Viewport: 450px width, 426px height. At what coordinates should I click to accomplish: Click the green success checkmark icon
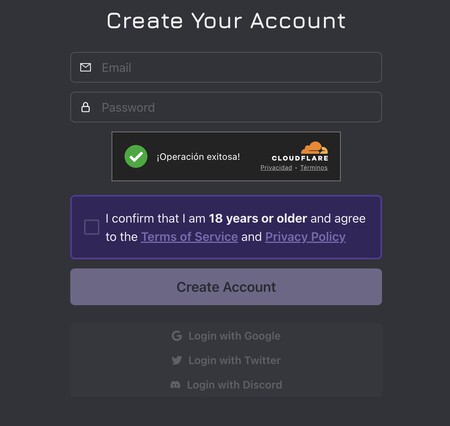136,156
